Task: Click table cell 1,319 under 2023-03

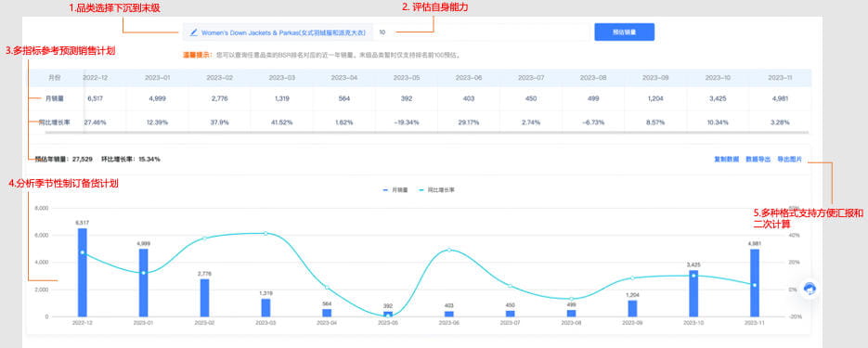Action: click(x=282, y=99)
